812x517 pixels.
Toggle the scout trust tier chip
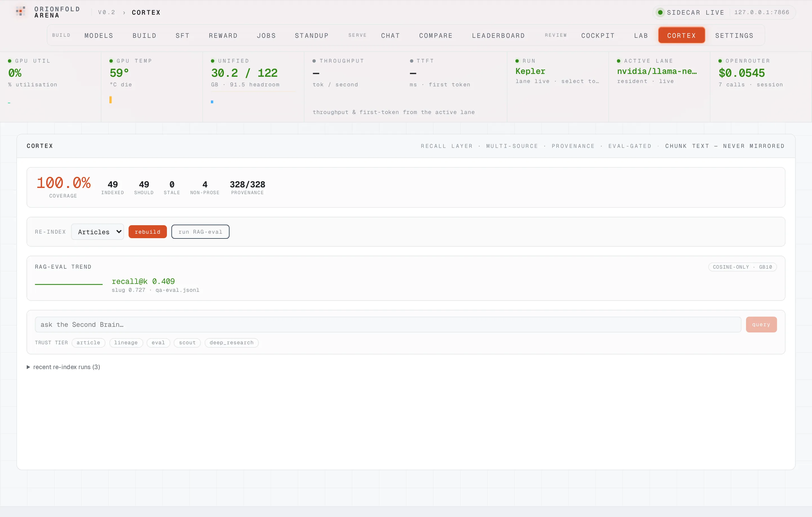click(x=187, y=343)
